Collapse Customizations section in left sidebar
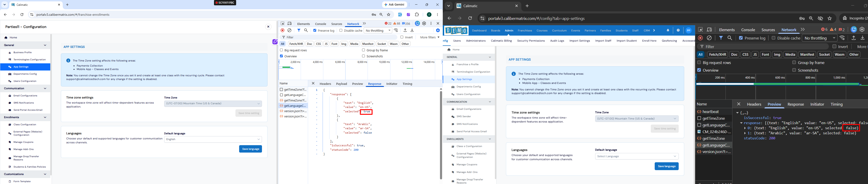The width and height of the screenshot is (868, 184). [45, 174]
